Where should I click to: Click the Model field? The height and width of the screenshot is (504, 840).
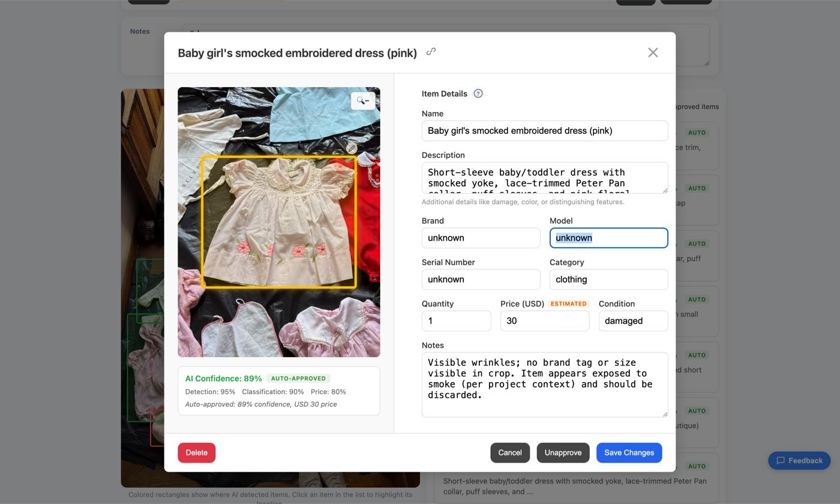(x=608, y=238)
